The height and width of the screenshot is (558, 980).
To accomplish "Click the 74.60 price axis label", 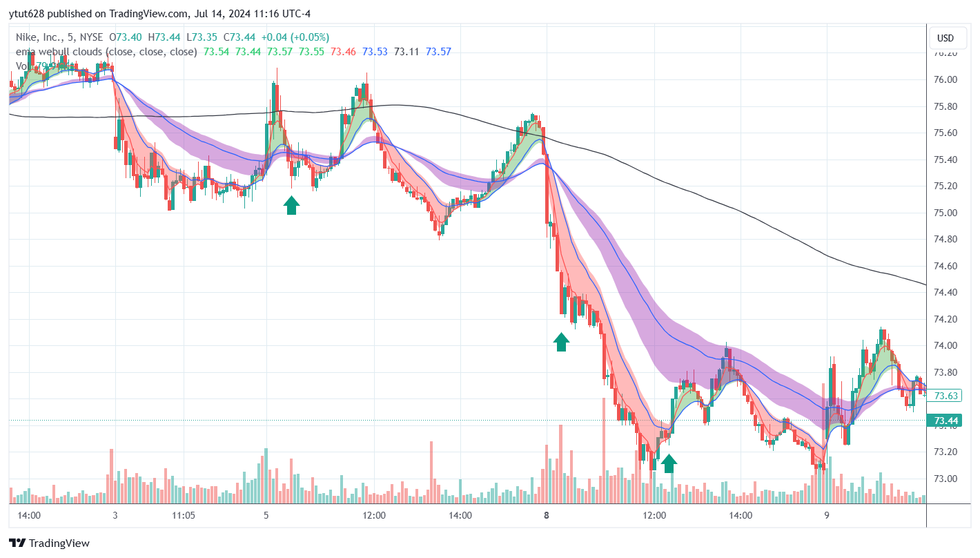I will pyautogui.click(x=945, y=266).
